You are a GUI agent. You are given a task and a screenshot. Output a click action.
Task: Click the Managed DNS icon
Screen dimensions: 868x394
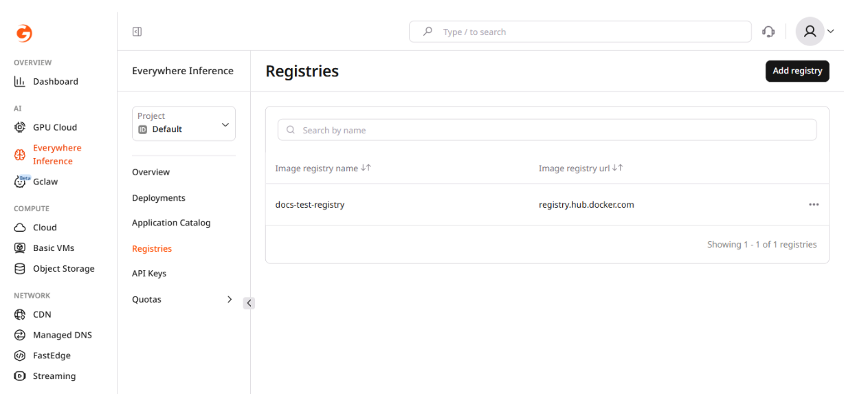[20, 335]
